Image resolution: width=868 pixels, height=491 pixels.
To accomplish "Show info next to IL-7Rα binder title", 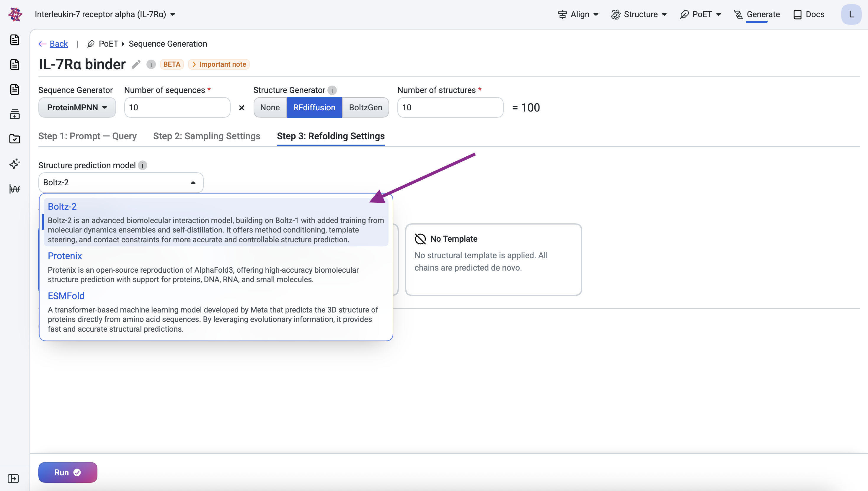I will (x=151, y=64).
